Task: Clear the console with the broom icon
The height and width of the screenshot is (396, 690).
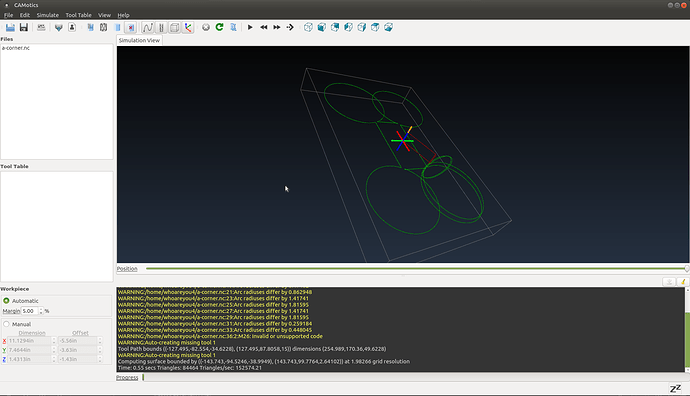Action: 683,282
